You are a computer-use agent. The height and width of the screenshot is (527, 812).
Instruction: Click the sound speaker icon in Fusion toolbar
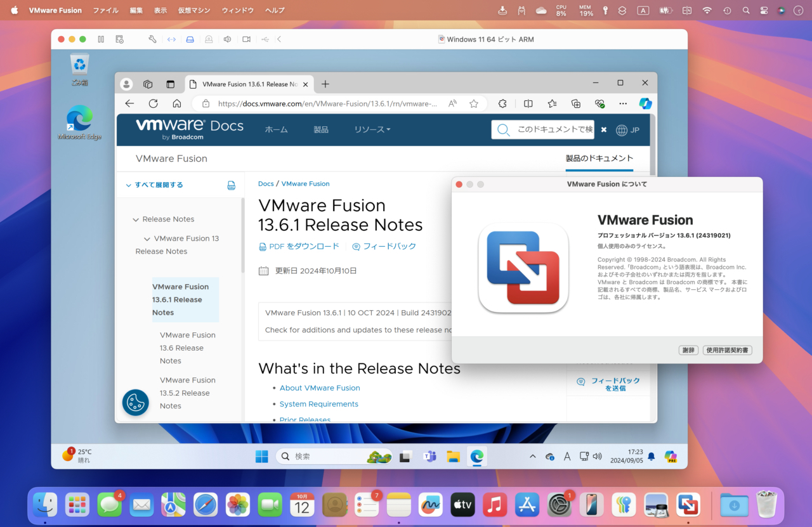pyautogui.click(x=227, y=39)
